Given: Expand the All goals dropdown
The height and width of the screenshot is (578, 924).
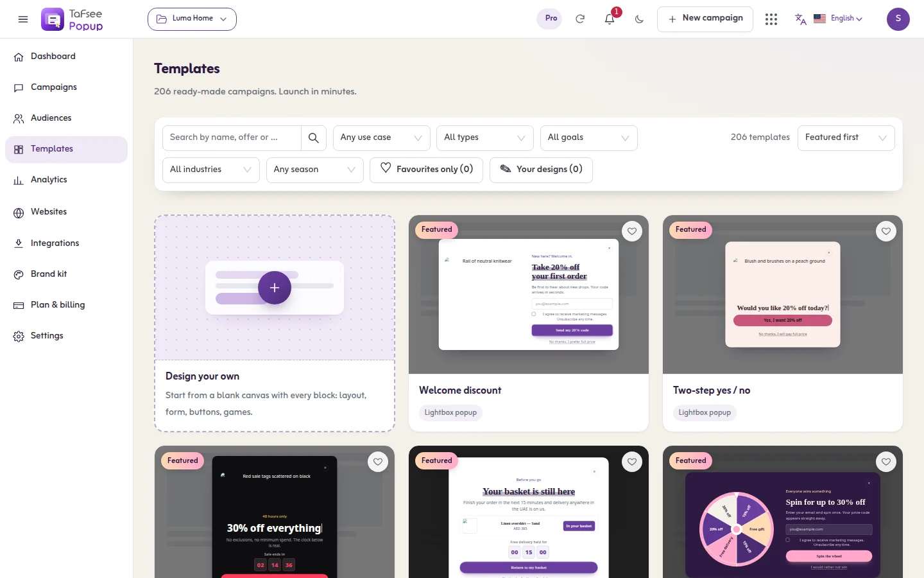Looking at the screenshot, I should (589, 138).
